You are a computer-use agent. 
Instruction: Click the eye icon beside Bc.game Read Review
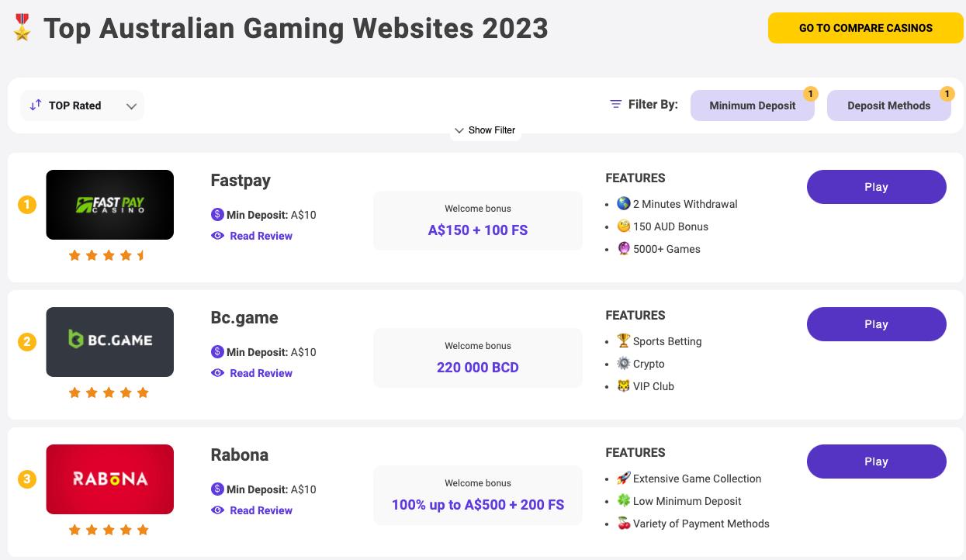point(218,372)
